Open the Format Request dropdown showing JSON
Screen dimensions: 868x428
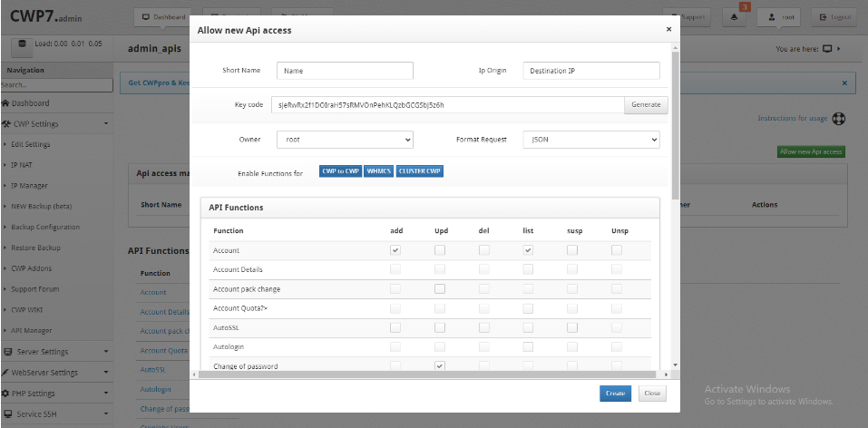(x=591, y=140)
